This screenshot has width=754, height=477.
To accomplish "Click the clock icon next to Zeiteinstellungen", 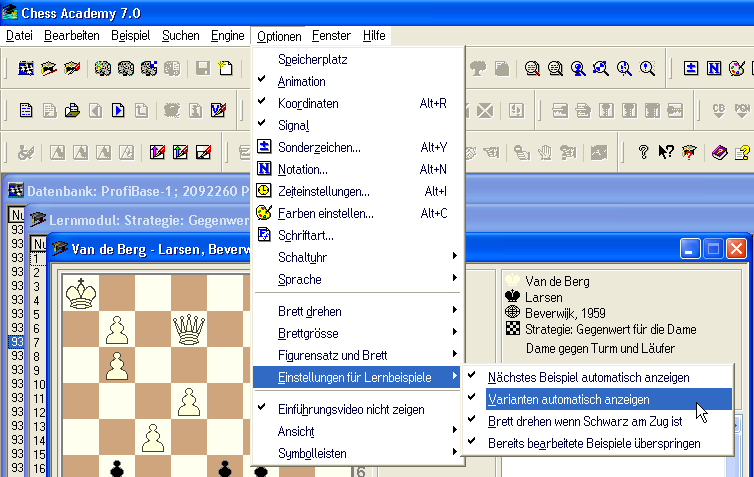I will (264, 191).
